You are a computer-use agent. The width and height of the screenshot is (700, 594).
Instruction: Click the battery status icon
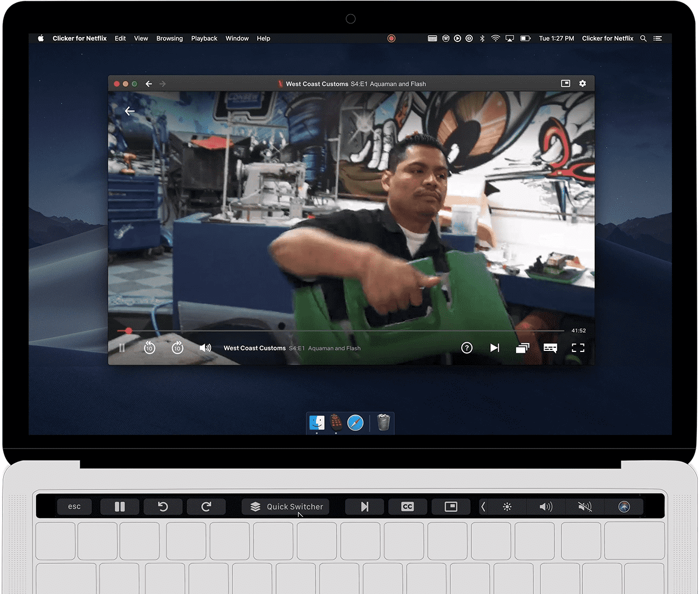point(525,38)
